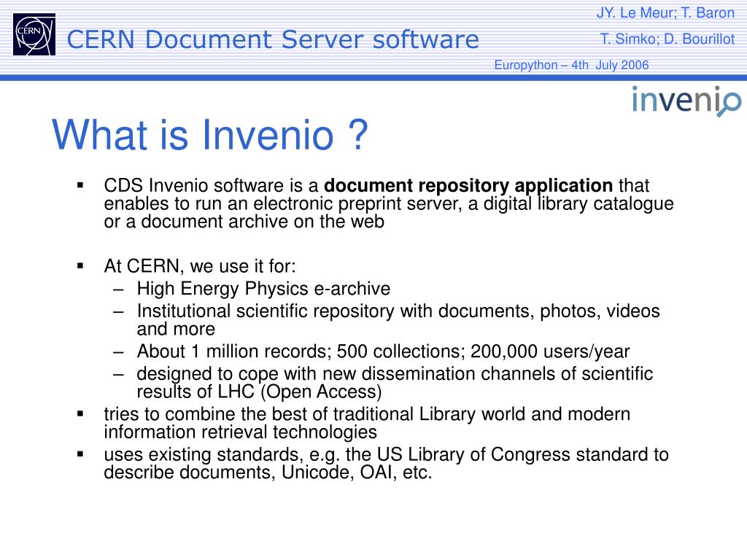The width and height of the screenshot is (747, 560).
Task: Click the line 'Europython – 4th July 2006'
Action: (x=571, y=65)
